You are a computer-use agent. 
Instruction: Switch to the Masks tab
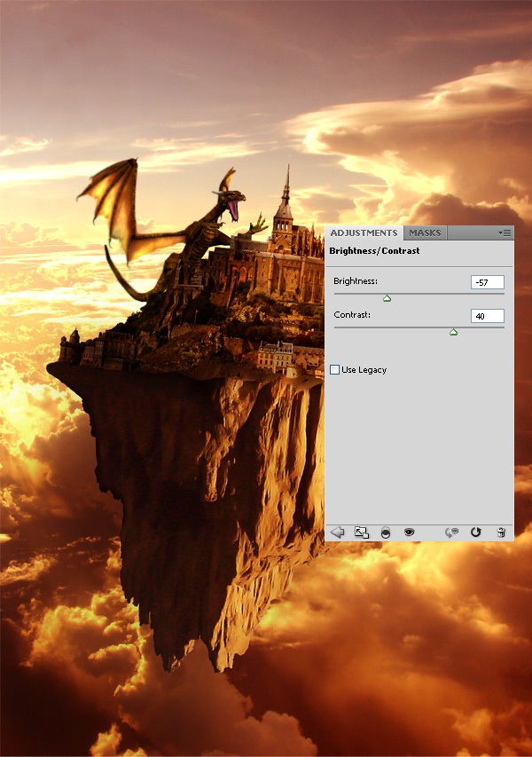425,233
